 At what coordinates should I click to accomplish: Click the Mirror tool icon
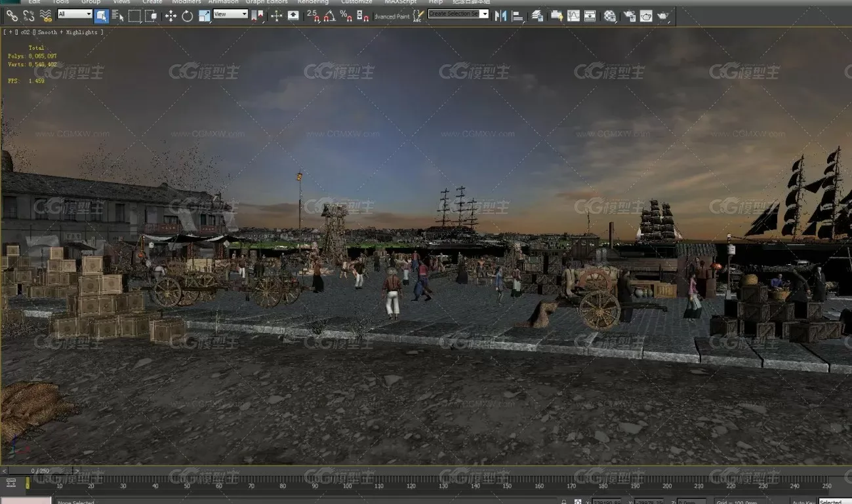tap(500, 15)
